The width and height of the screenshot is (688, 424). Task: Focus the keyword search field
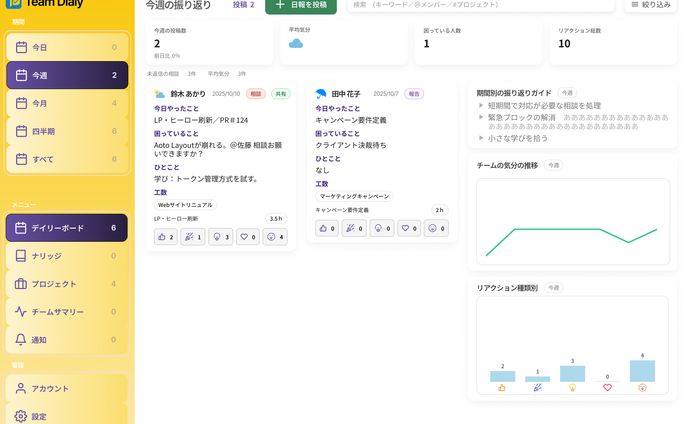(x=481, y=5)
